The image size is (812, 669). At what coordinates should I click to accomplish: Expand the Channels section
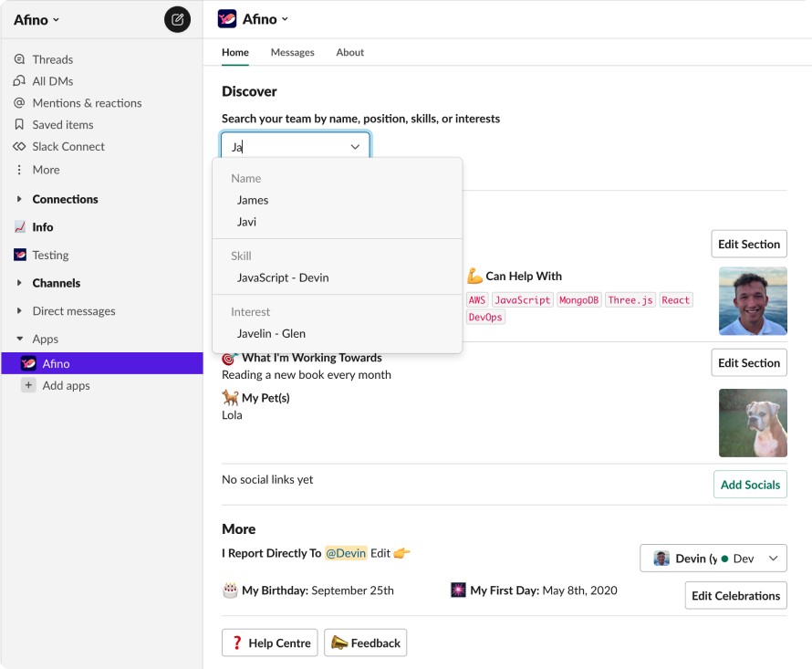pyautogui.click(x=19, y=283)
